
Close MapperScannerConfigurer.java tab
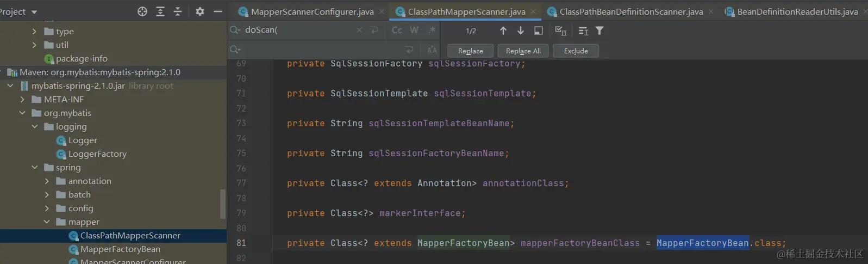tap(382, 11)
